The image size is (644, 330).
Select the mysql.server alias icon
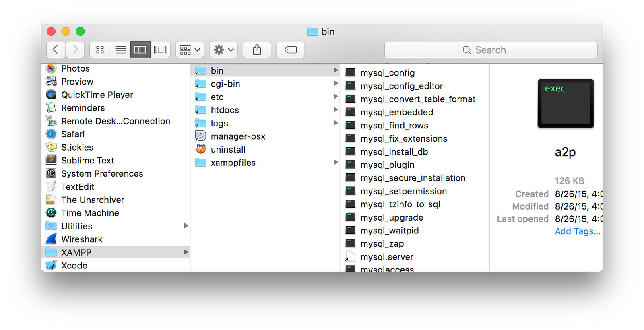350,257
